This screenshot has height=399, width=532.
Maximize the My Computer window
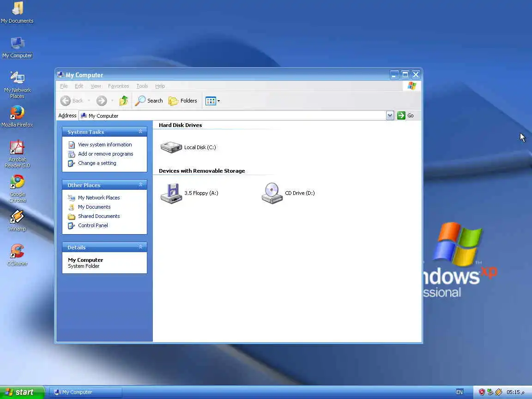405,75
